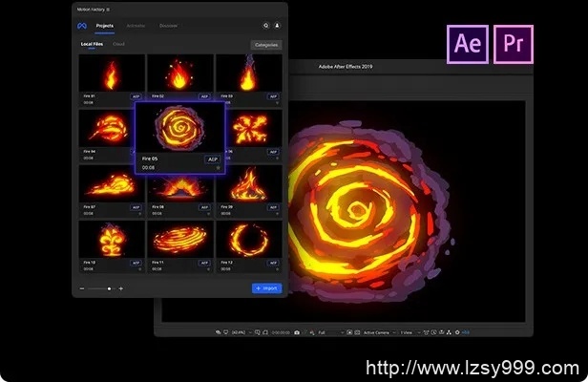Image resolution: width=588 pixels, height=382 pixels.
Task: Open the Categories dropdown
Action: pos(265,44)
